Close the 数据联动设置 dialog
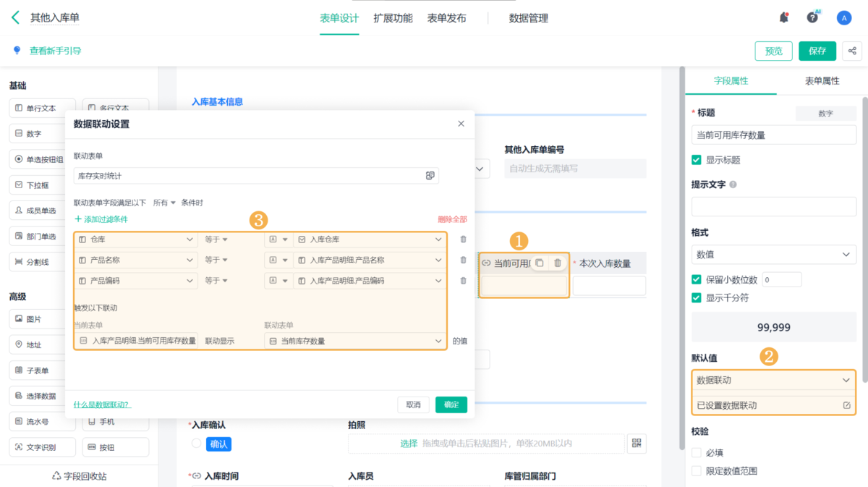Image resolution: width=868 pixels, height=487 pixels. (x=461, y=124)
